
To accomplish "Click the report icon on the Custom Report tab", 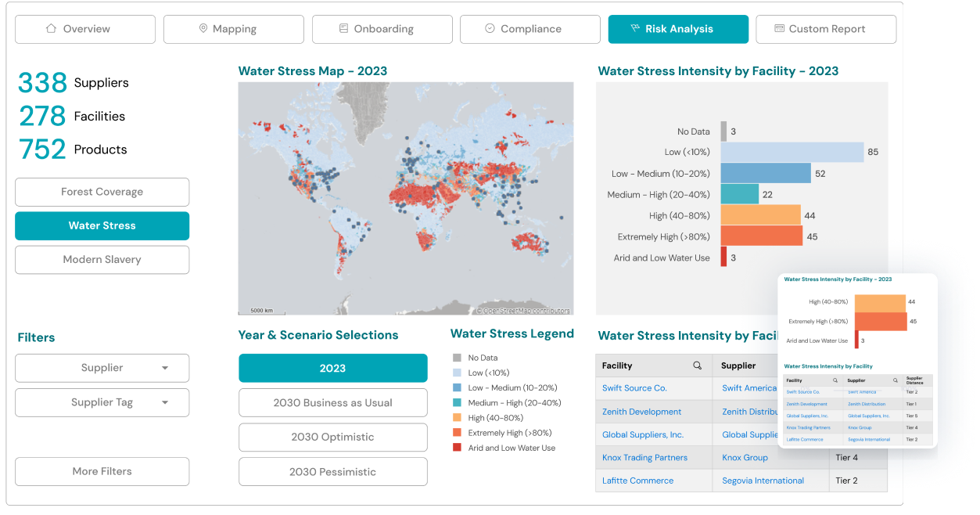I will (777, 29).
